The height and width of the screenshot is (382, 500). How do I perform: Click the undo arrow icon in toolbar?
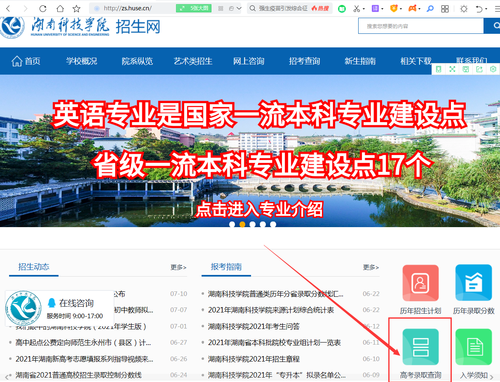pyautogui.click(x=479, y=9)
